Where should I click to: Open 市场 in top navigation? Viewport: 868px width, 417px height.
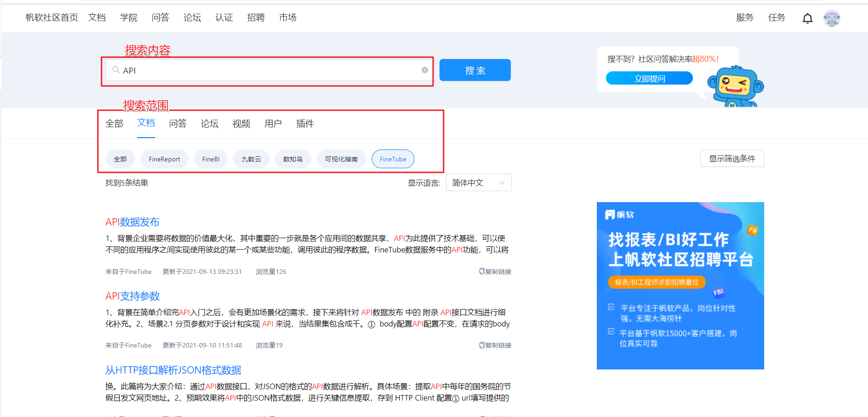[288, 17]
